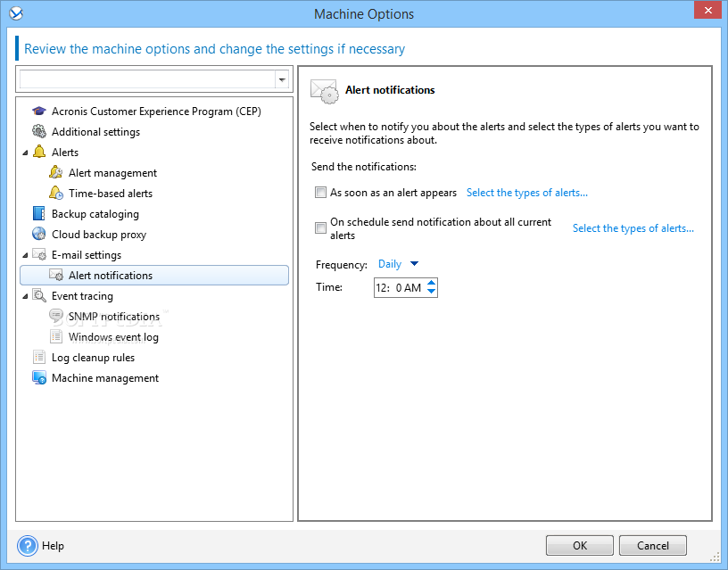Decrease the time with the down arrow
The width and height of the screenshot is (728, 570).
[x=431, y=292]
